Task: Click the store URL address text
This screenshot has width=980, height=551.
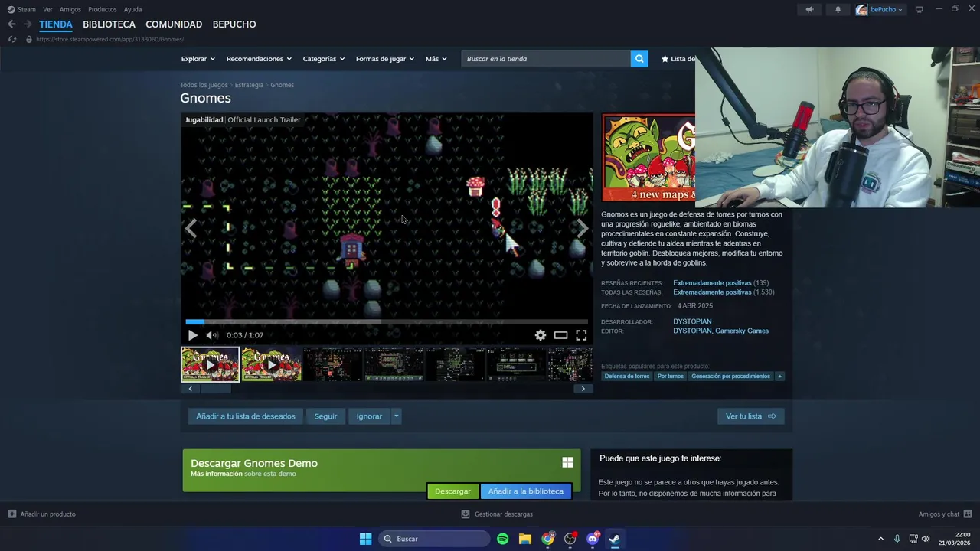Action: 109,39
